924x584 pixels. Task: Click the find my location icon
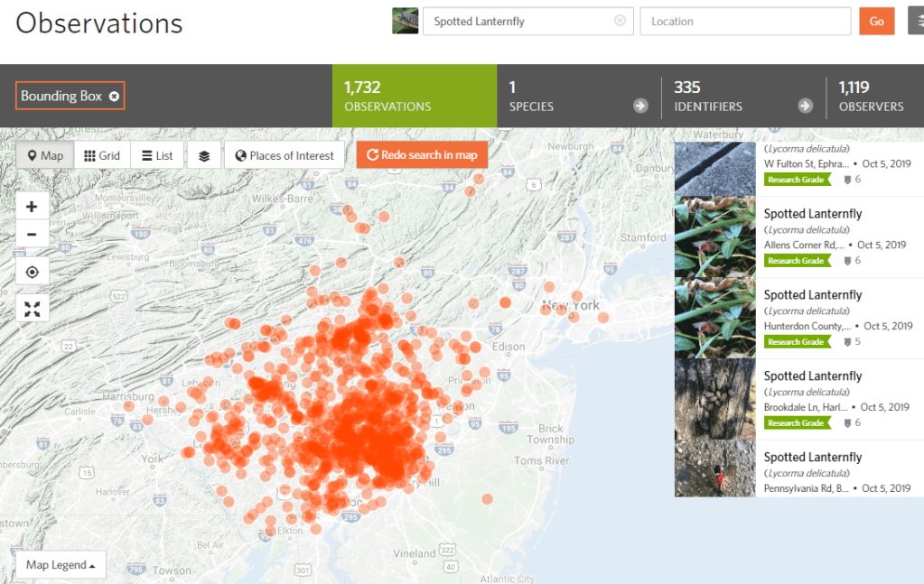click(32, 272)
